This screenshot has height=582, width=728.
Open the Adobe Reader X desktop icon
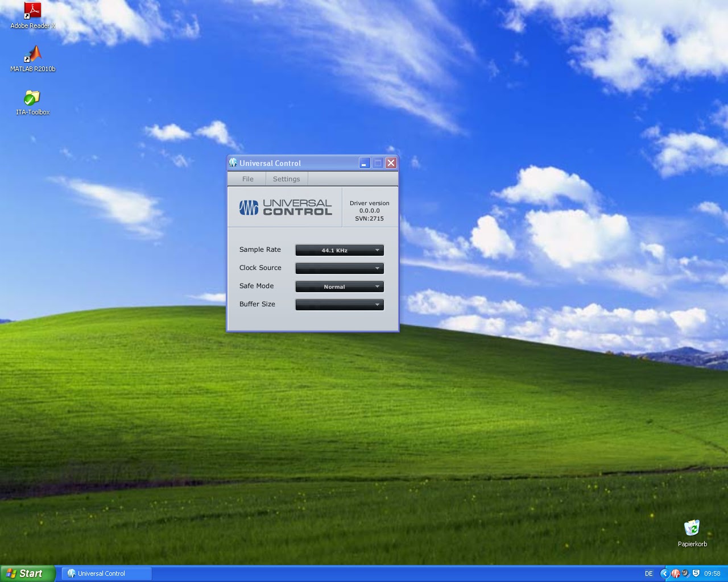click(x=32, y=15)
